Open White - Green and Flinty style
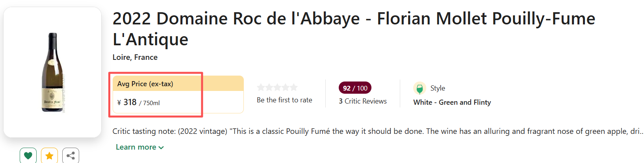644x163 pixels. click(452, 102)
